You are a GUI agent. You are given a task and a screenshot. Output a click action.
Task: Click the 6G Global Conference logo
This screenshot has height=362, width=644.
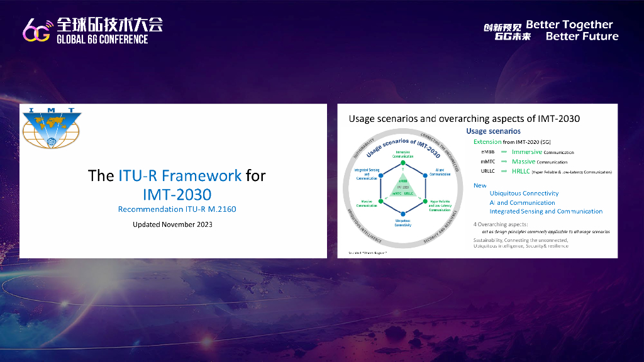coord(93,30)
